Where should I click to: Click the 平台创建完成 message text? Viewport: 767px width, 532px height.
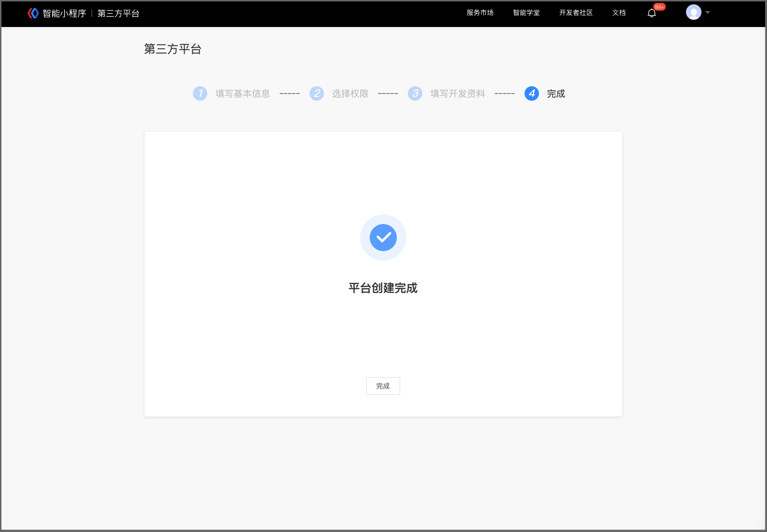point(383,288)
